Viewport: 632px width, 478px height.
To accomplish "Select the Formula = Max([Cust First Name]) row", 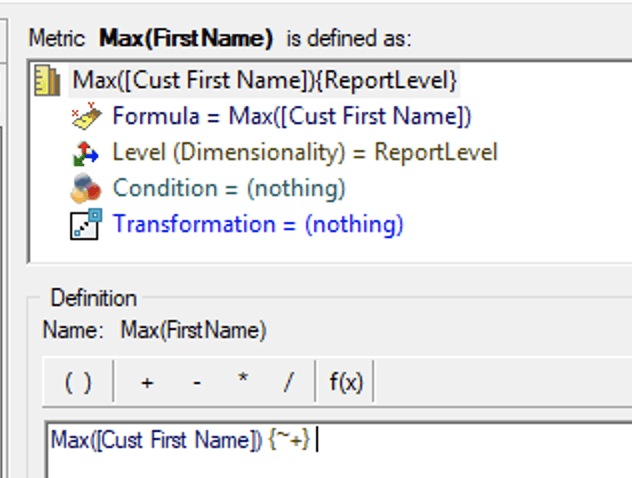I will pos(292,116).
